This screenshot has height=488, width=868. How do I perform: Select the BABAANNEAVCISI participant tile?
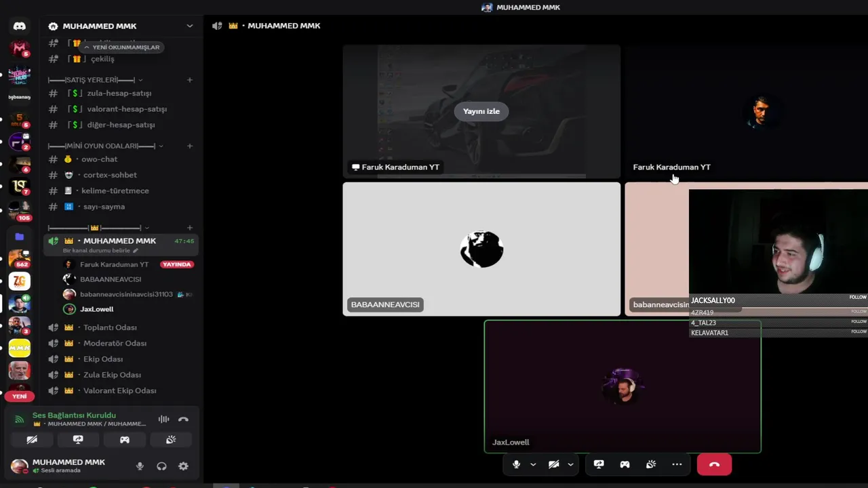(x=481, y=249)
